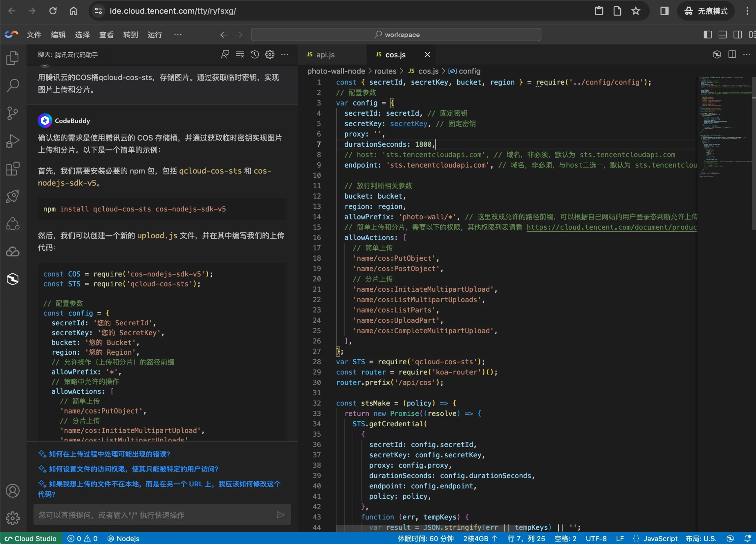Click chat history clock icon
The height and width of the screenshot is (544, 756).
pyautogui.click(x=255, y=55)
